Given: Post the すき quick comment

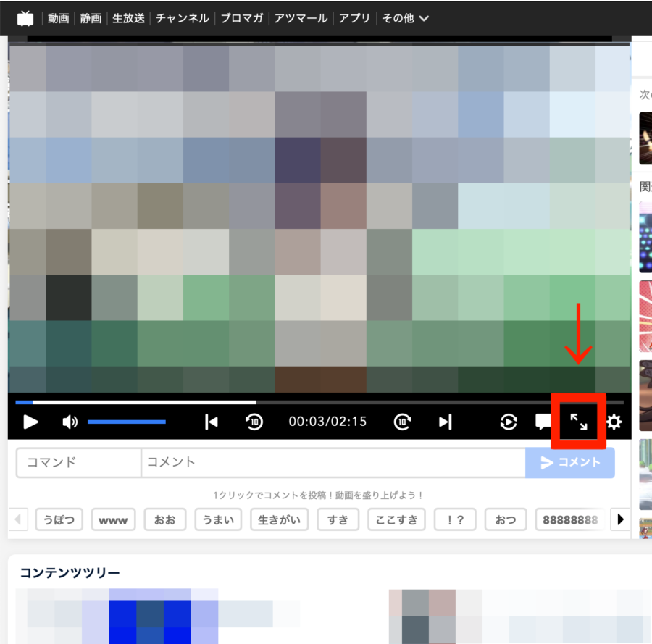Looking at the screenshot, I should [338, 519].
